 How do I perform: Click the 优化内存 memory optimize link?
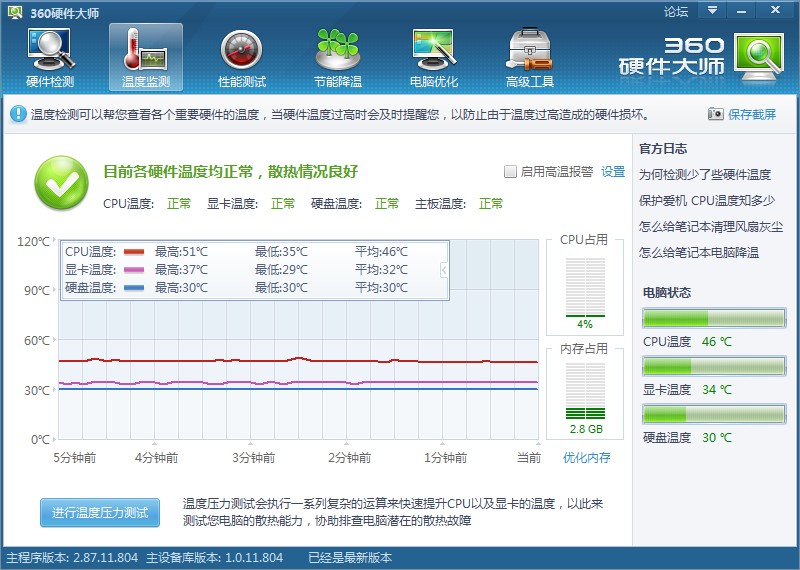[586, 458]
